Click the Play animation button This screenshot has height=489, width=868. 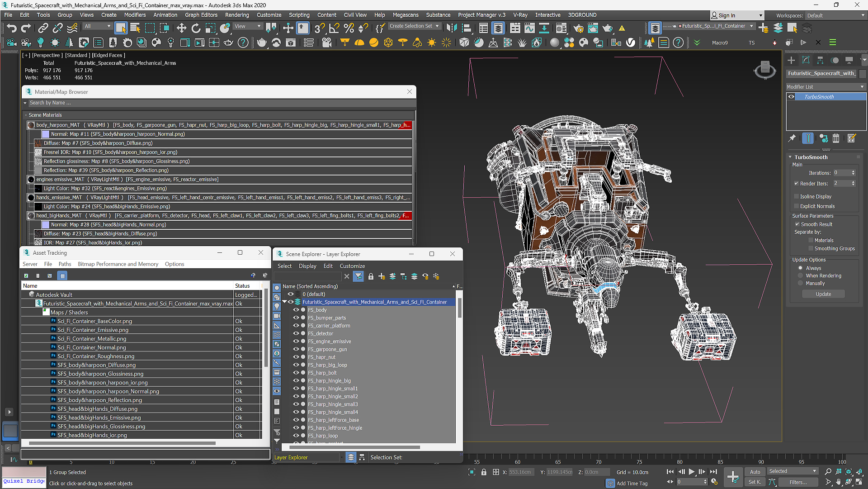coord(692,472)
